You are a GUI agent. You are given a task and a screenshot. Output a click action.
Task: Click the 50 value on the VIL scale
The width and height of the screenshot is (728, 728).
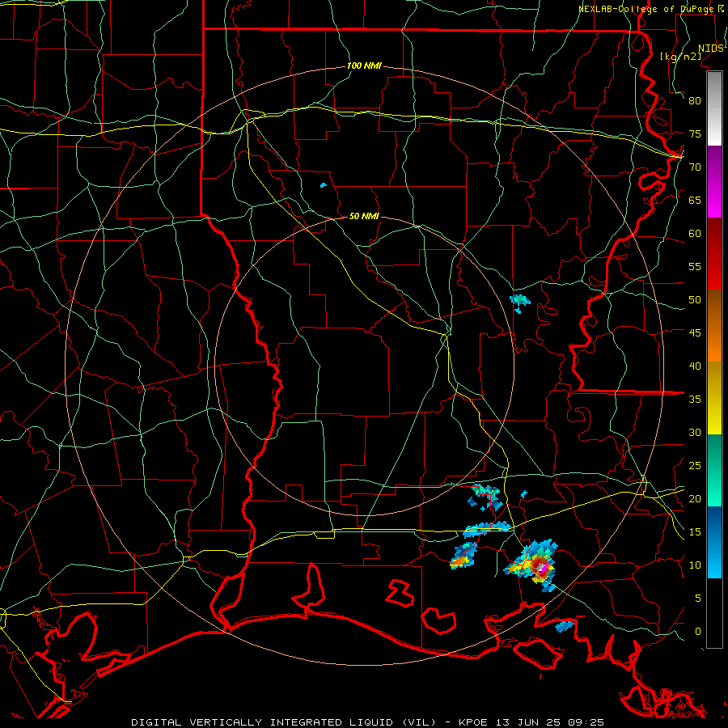(695, 300)
